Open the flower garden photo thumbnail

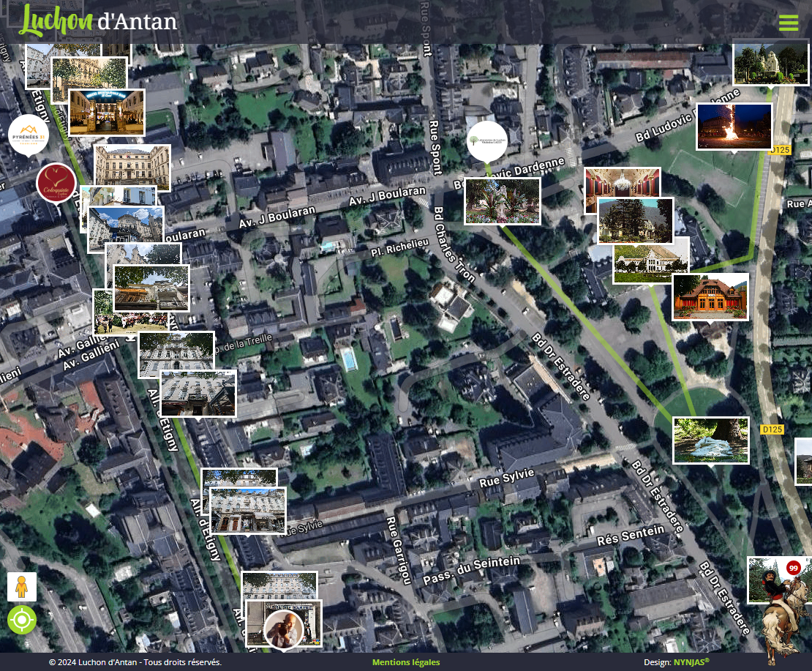tap(503, 200)
